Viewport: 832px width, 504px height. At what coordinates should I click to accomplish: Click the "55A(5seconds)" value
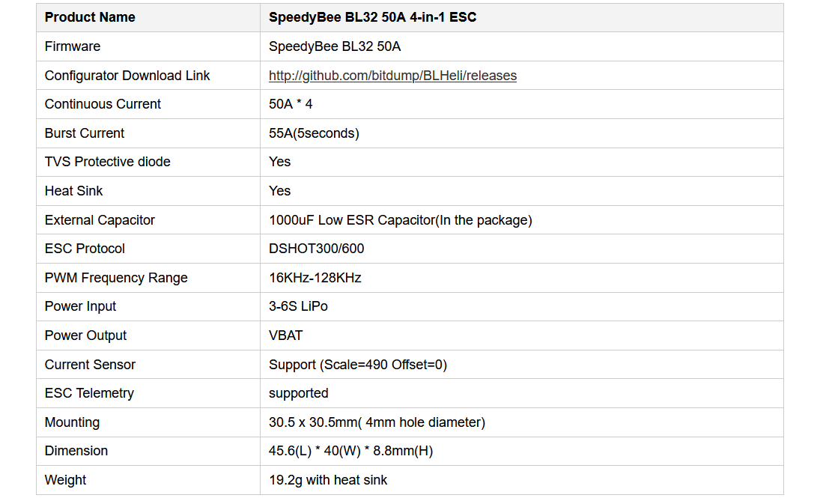click(314, 133)
